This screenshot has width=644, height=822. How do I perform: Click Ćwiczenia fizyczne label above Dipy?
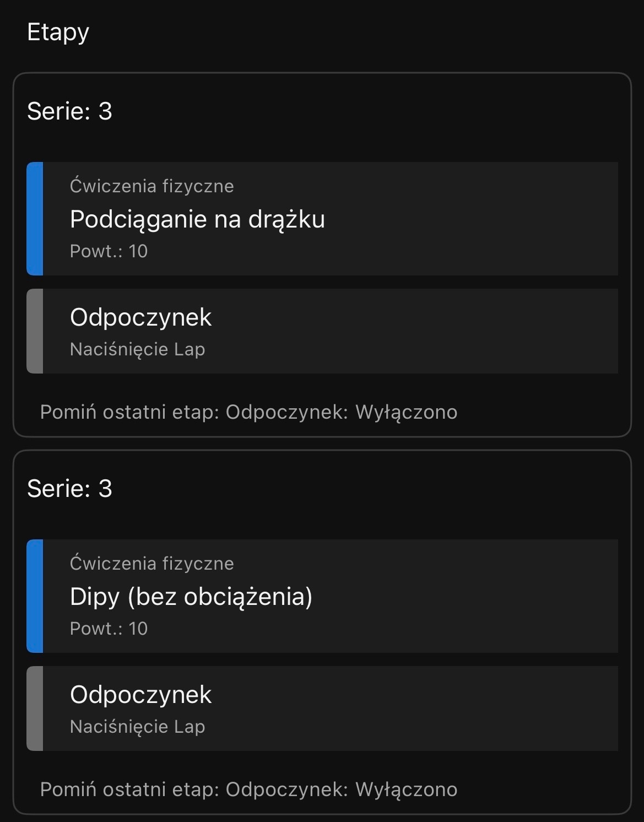click(151, 564)
